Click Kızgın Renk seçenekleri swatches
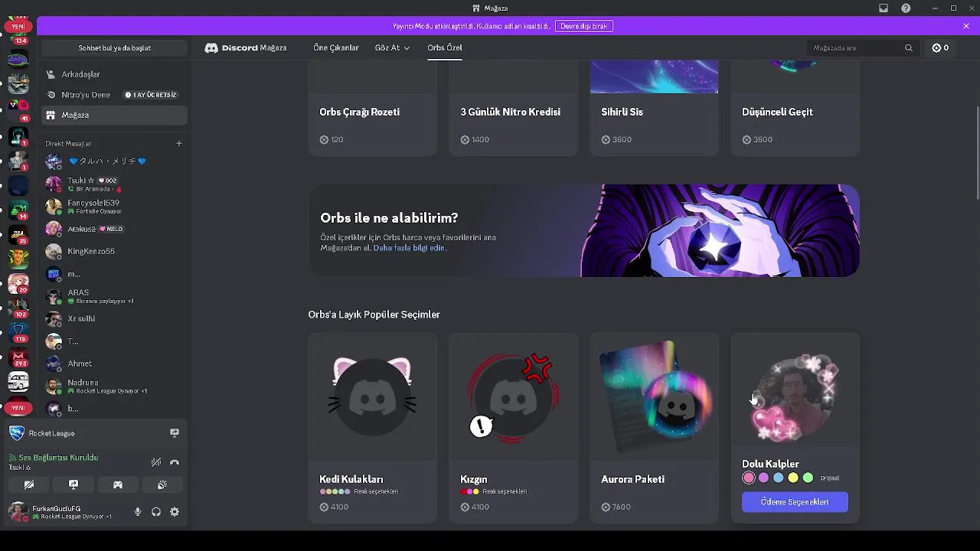Screen dimensions: 980x551 point(469,491)
